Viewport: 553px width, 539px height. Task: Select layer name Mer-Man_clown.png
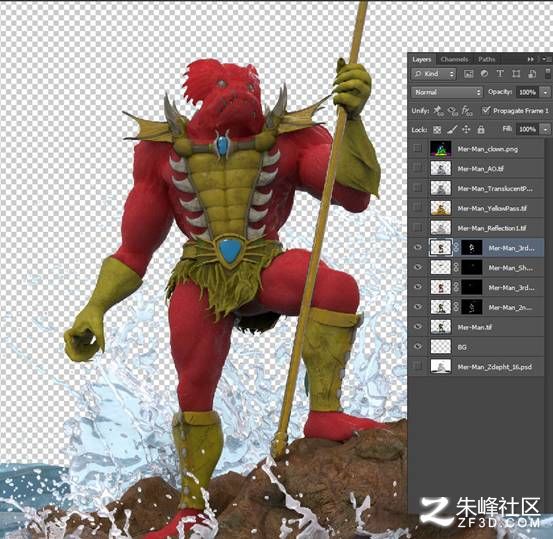[488, 149]
